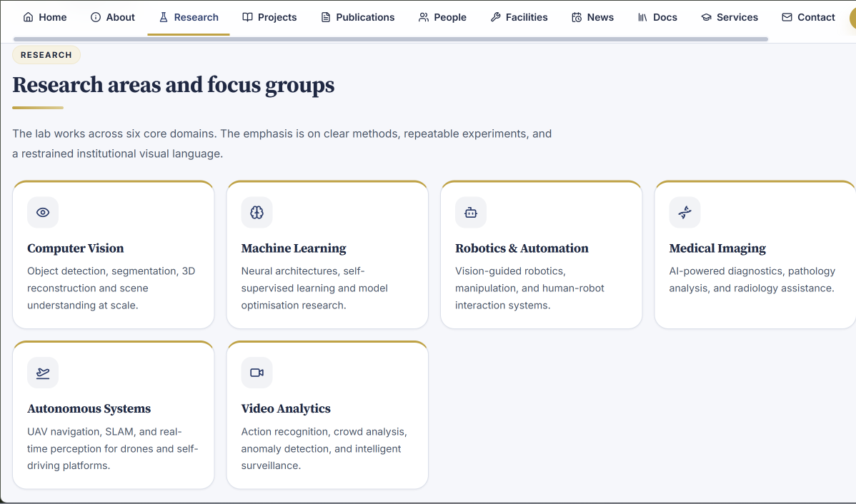856x504 pixels.
Task: Click the RESEARCH badge label
Action: tap(46, 55)
